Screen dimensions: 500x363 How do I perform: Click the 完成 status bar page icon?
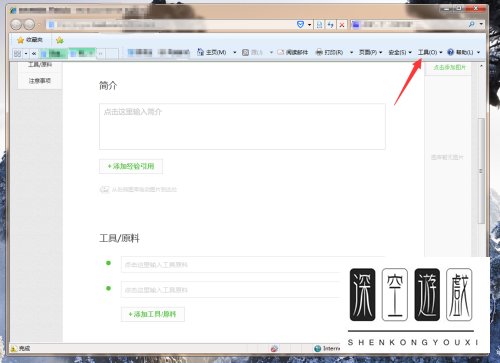pyautogui.click(x=14, y=348)
